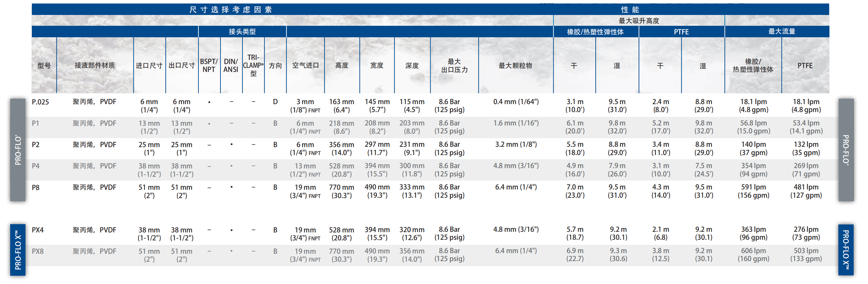This screenshot has width=868, height=284.
Task: Click the 最大出口压力 column header
Action: click(x=454, y=65)
